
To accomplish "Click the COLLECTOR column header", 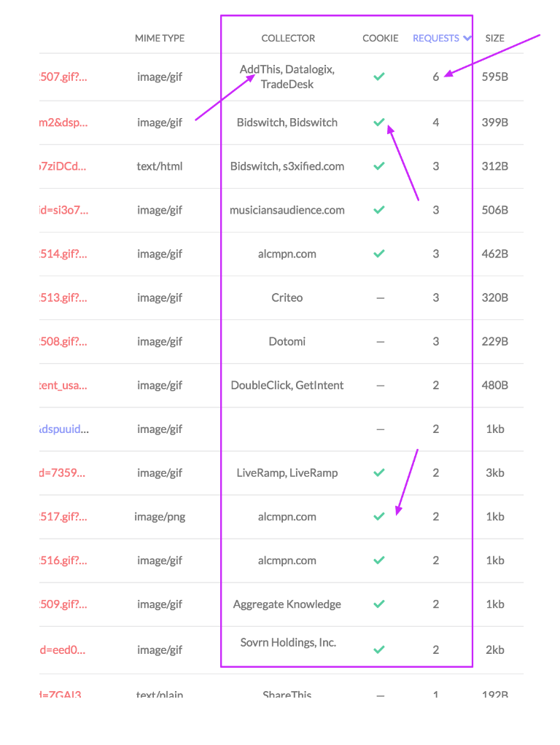I will [288, 38].
